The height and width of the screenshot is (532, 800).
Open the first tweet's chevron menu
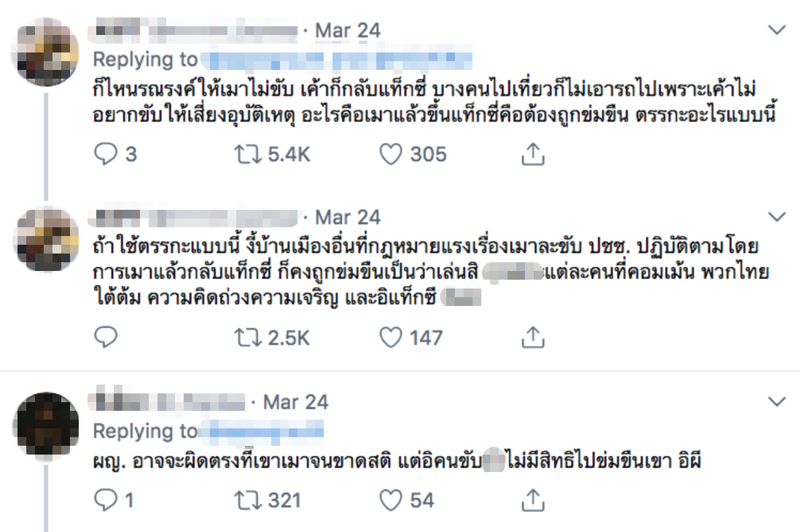pos(776,30)
